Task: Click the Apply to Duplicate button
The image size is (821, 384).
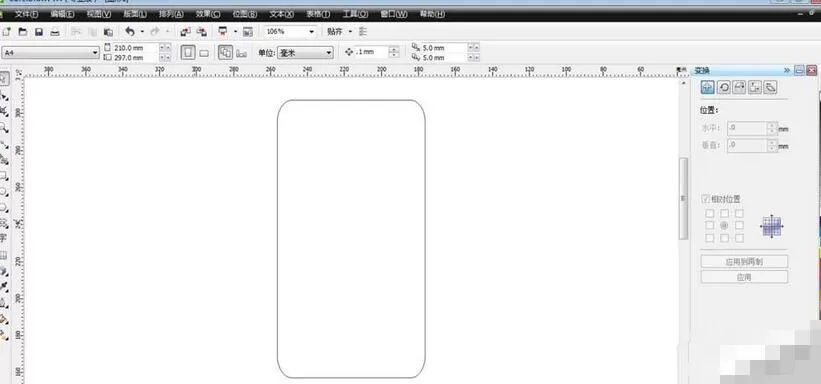Action: (x=744, y=262)
